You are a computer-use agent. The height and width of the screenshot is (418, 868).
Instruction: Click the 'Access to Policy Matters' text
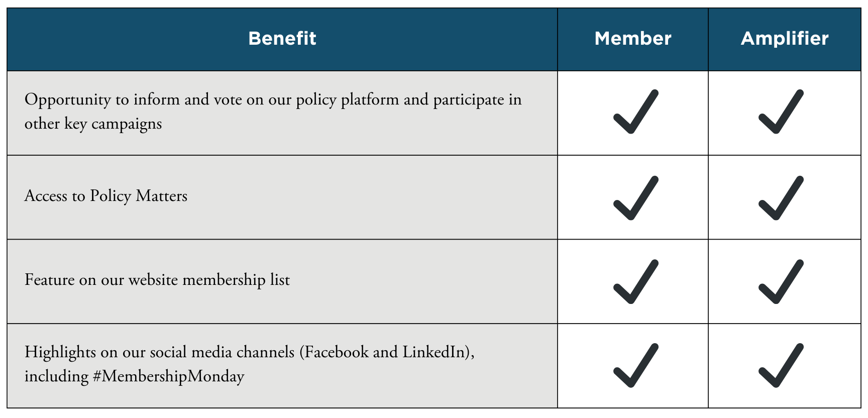pos(106,196)
